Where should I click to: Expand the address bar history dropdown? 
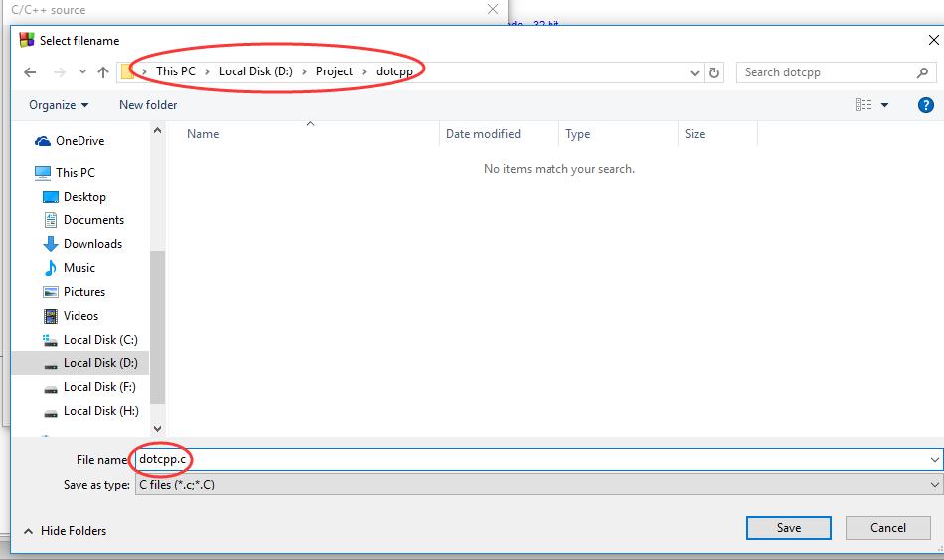[x=695, y=72]
